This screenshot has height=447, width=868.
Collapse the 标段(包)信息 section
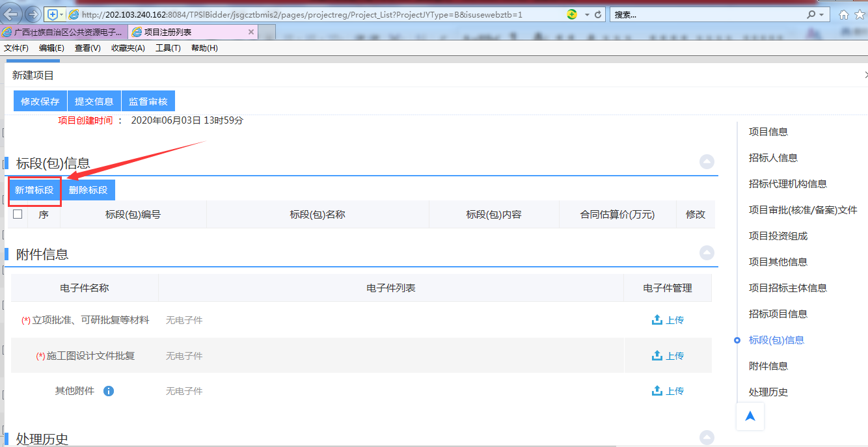click(x=707, y=162)
